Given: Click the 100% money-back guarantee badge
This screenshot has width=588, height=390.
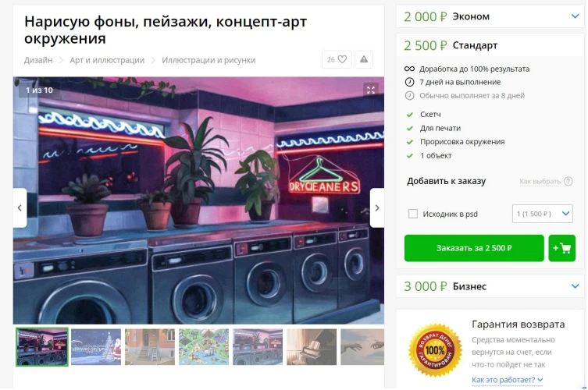Looking at the screenshot, I should pos(435,350).
